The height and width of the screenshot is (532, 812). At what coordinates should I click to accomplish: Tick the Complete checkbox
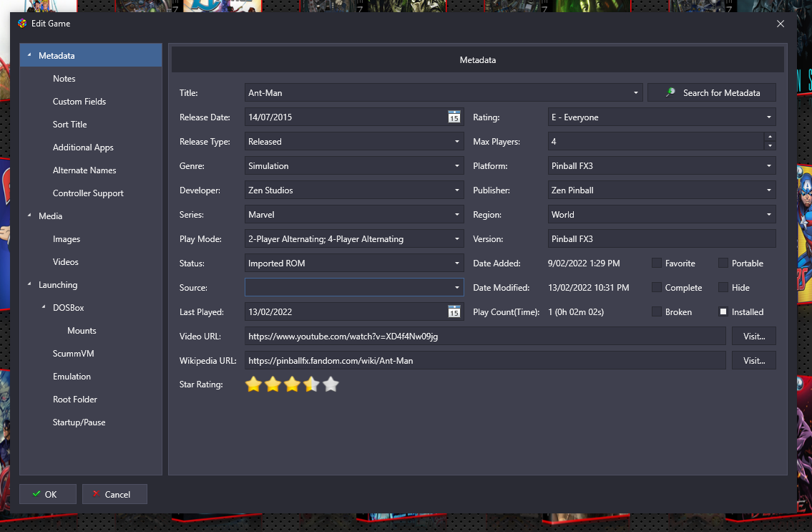[x=657, y=287]
